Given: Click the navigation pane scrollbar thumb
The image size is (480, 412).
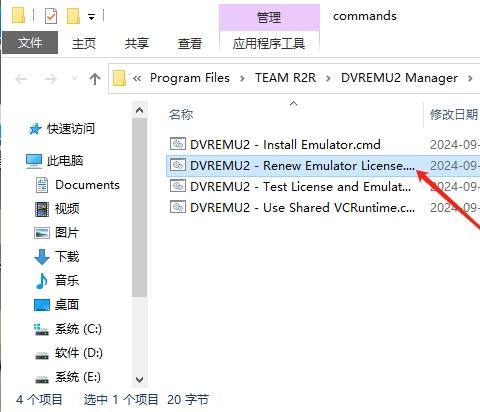Looking at the screenshot, I should click(x=140, y=207).
